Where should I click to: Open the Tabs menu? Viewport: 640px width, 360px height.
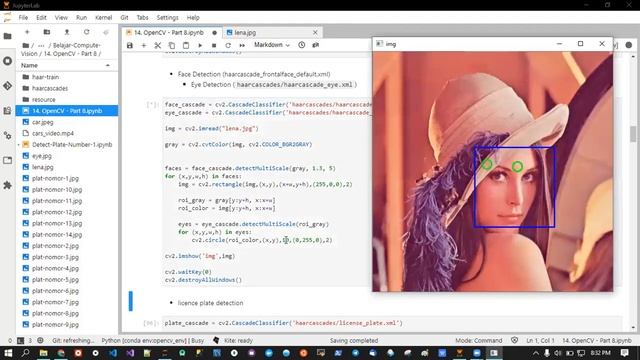[x=142, y=18]
